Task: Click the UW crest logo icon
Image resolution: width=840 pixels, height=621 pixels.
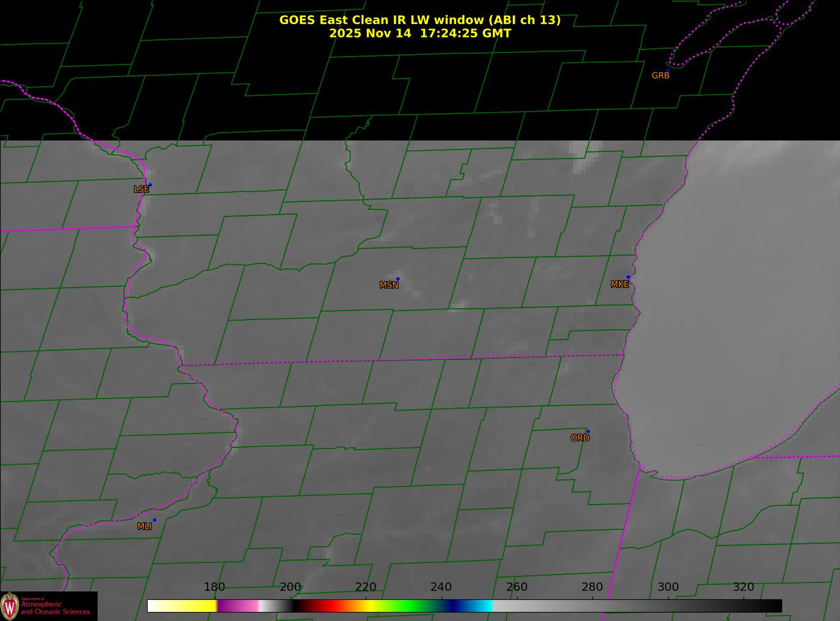Action: [10, 605]
